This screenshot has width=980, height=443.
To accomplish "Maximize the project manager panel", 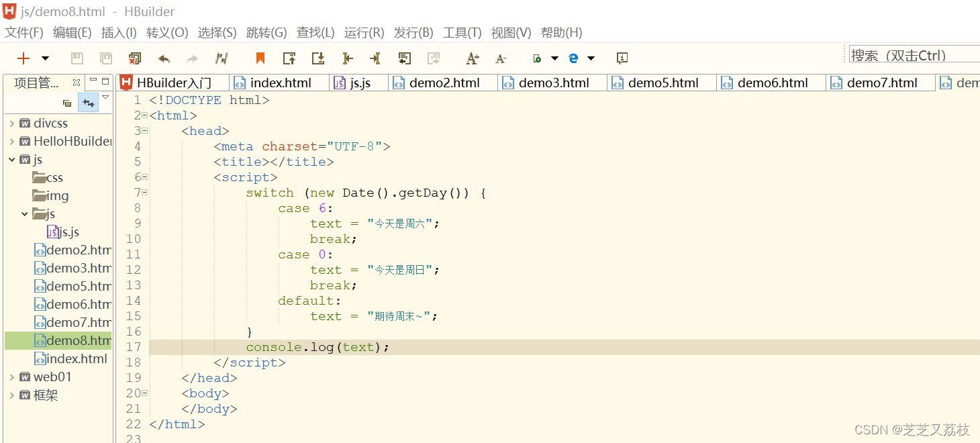I will 105,81.
